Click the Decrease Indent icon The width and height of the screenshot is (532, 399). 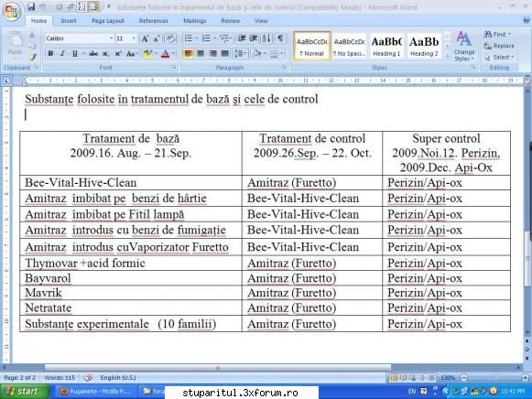[242, 38]
